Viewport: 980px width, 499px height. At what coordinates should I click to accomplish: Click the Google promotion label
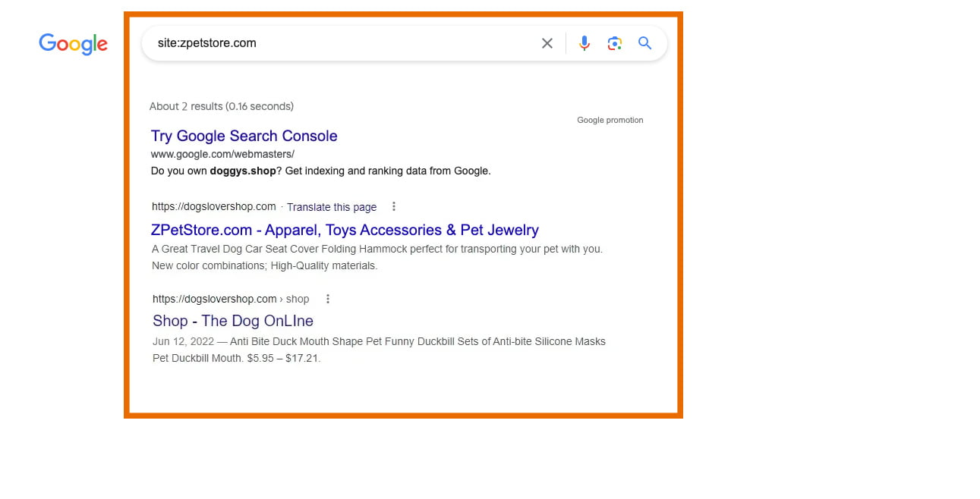tap(610, 120)
